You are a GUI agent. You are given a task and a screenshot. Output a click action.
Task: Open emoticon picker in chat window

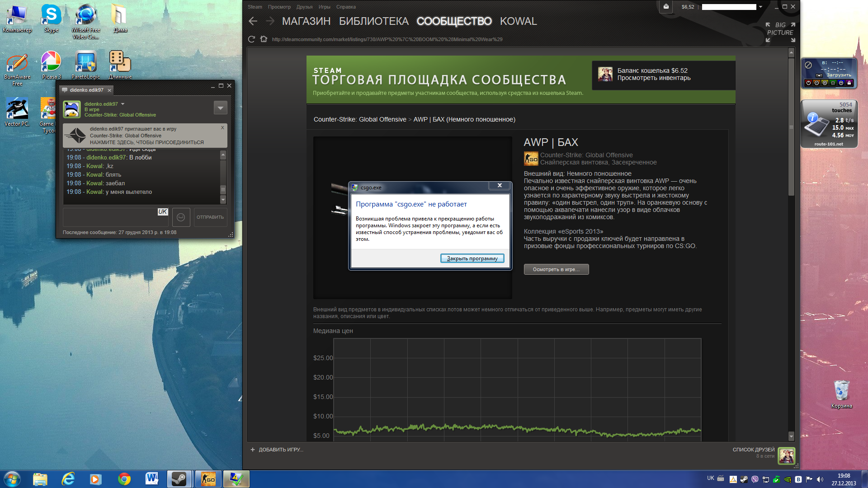click(x=181, y=217)
